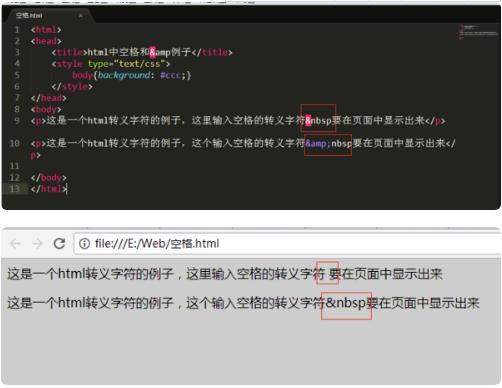
Task: Click the type="text/css" attribute
Action: (x=126, y=64)
